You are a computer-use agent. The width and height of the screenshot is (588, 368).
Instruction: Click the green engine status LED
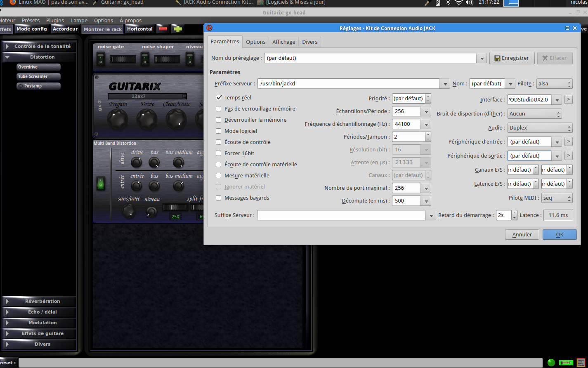coord(551,363)
